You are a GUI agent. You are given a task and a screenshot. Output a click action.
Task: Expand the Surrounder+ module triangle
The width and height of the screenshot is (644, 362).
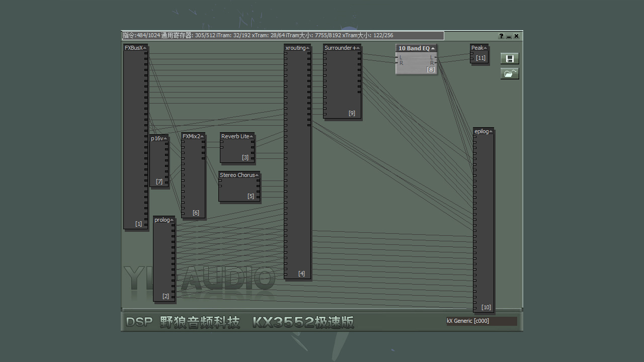coord(358,48)
